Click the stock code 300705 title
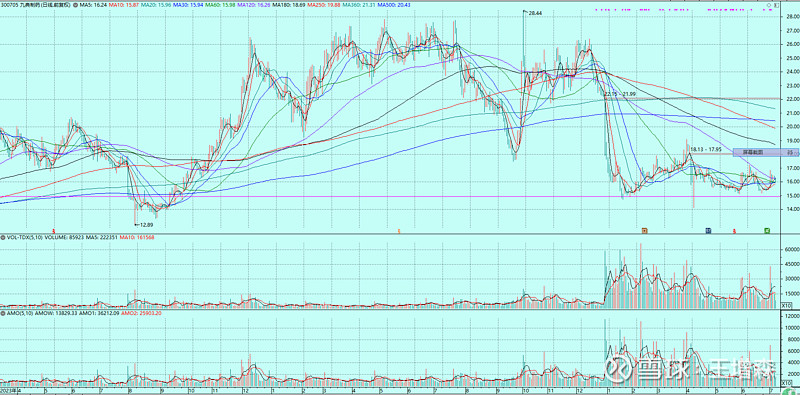Viewport: 800px width, 395px height. [36, 5]
